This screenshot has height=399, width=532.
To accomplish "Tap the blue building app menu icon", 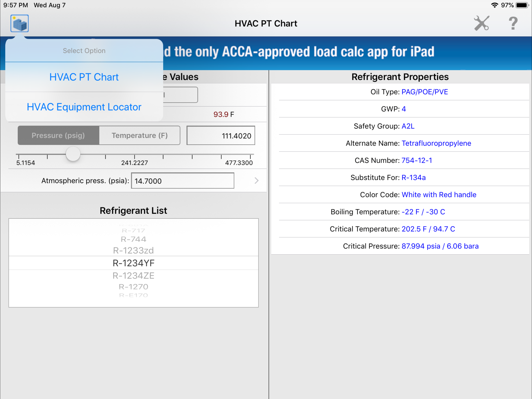I will click(19, 23).
